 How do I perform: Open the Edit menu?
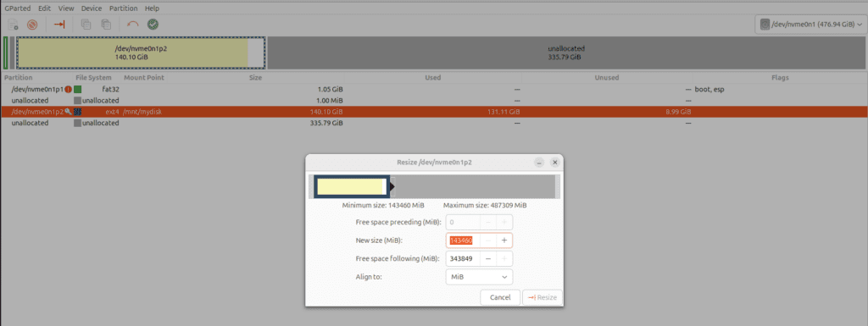click(x=44, y=8)
